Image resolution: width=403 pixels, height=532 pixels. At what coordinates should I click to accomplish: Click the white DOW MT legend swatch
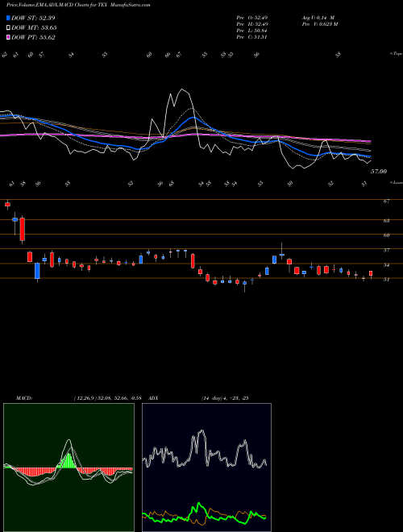pyautogui.click(x=8, y=28)
